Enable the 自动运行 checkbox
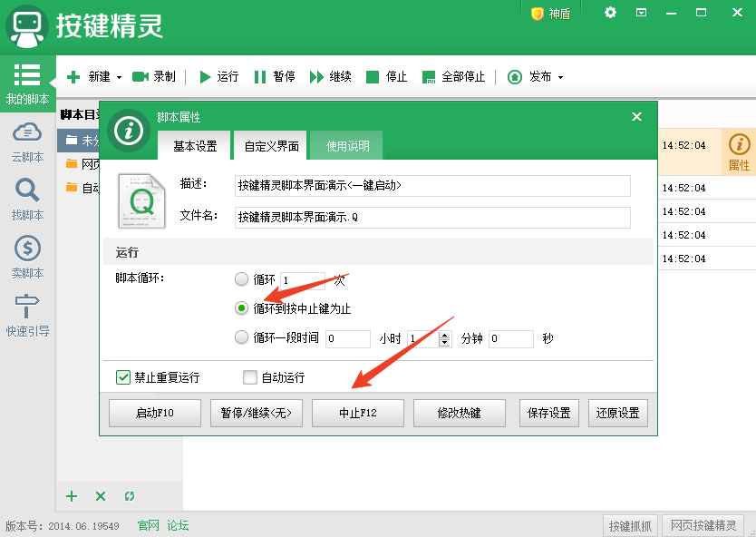This screenshot has width=756, height=537. [250, 377]
